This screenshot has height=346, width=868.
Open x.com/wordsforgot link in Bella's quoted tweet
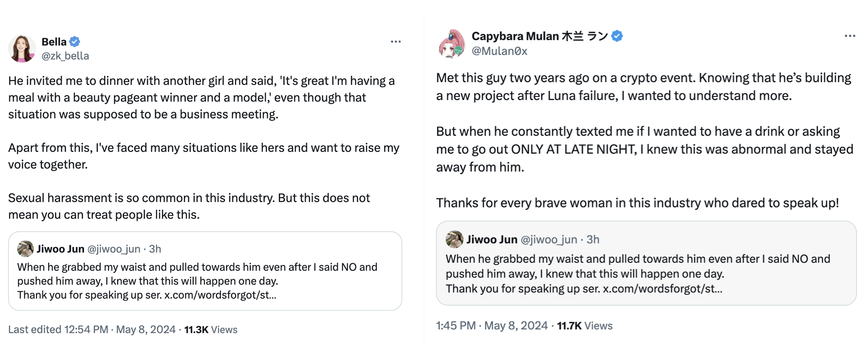coord(220,295)
